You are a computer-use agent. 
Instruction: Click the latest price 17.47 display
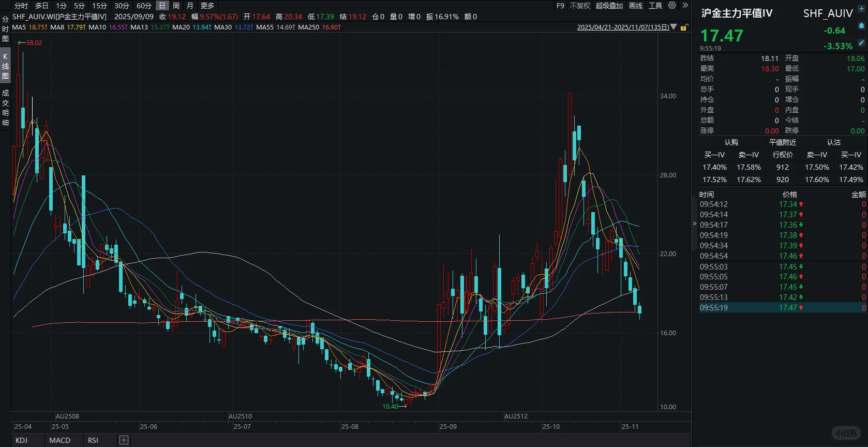click(722, 36)
